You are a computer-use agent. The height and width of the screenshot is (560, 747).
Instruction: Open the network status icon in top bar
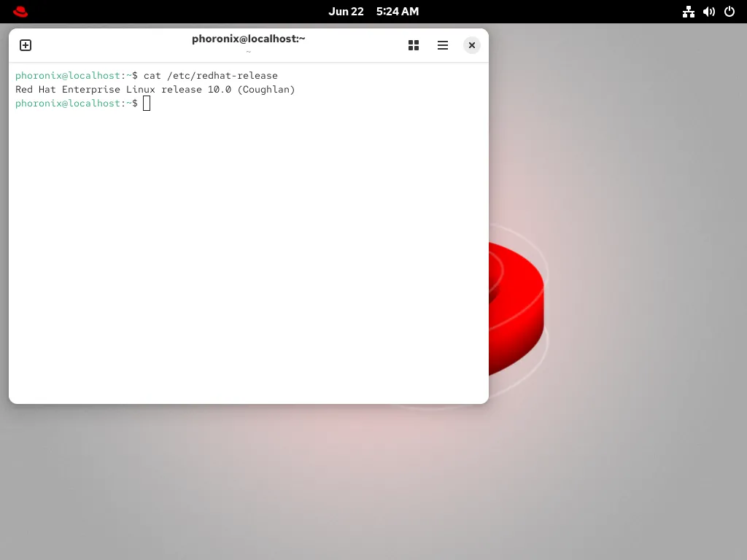coord(688,12)
